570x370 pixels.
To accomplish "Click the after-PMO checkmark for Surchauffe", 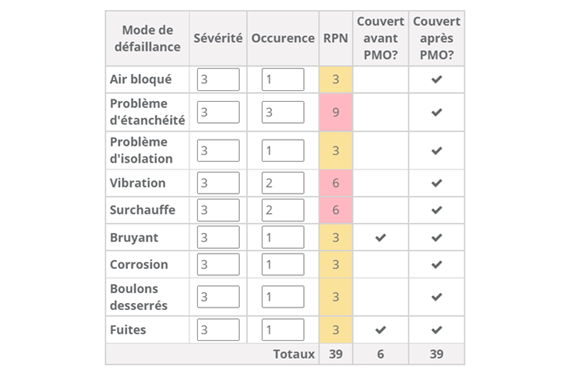I will (437, 210).
